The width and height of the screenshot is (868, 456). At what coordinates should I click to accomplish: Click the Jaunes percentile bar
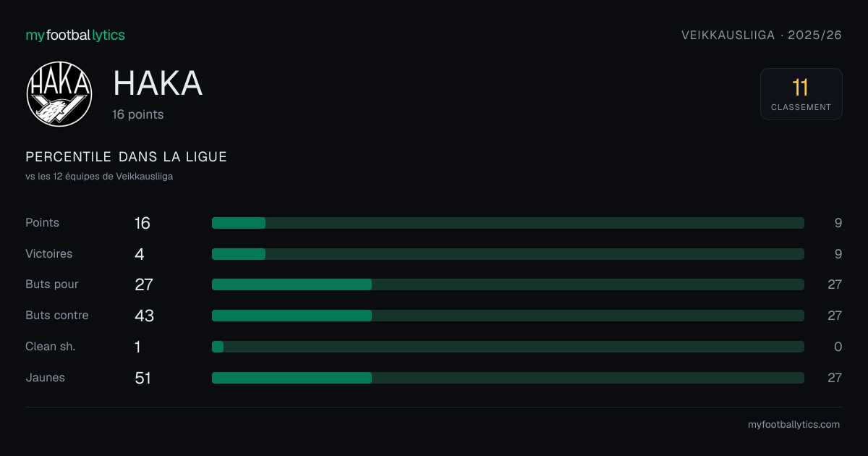[x=508, y=378]
